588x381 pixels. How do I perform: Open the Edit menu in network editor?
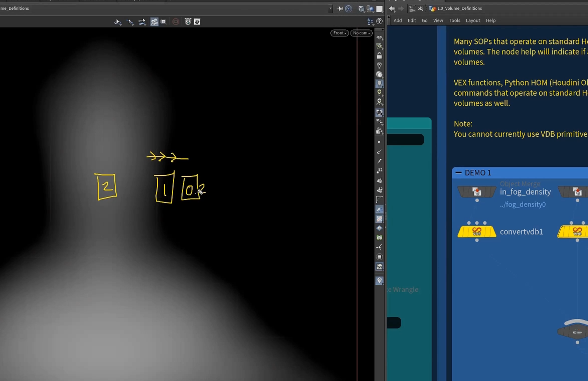[x=412, y=21]
